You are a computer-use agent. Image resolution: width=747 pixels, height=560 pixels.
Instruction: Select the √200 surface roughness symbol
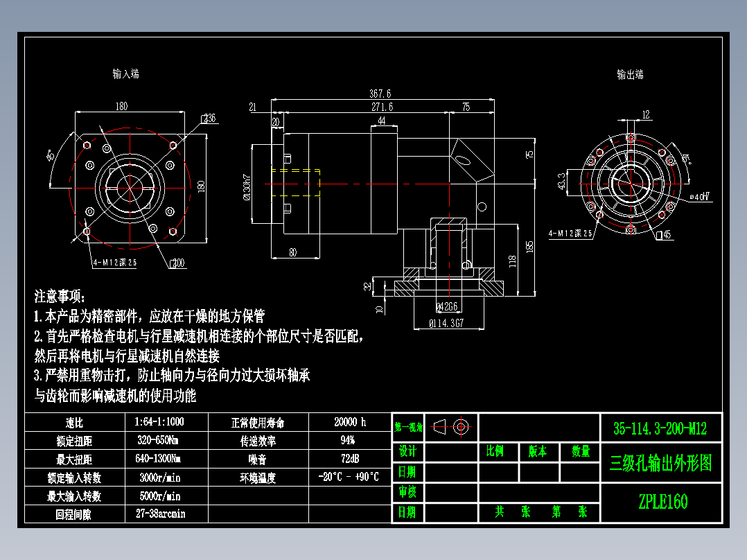[178, 262]
